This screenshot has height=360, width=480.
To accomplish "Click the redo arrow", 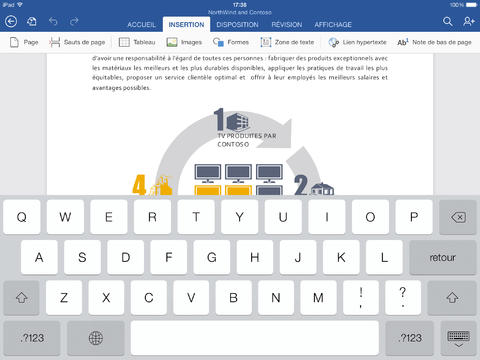I will pyautogui.click(x=74, y=22).
